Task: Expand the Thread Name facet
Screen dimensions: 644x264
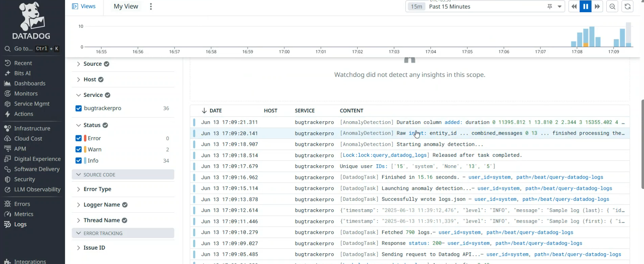Action: tap(78, 220)
